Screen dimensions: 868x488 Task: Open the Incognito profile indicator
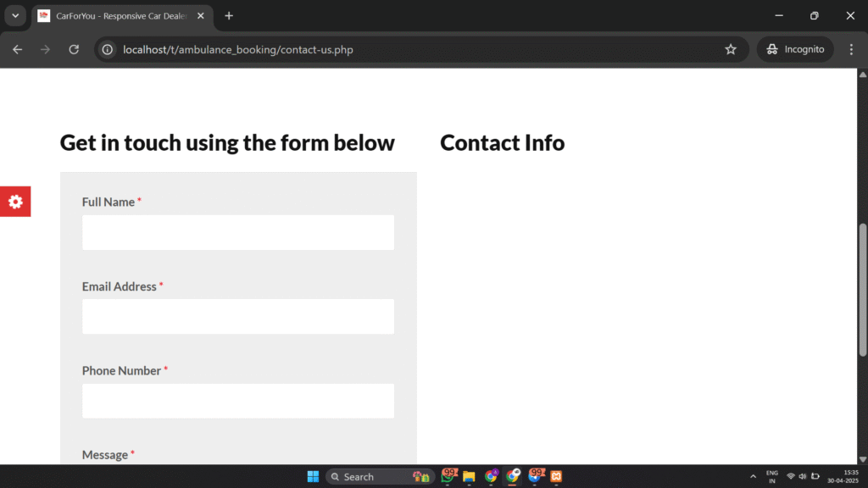point(795,49)
